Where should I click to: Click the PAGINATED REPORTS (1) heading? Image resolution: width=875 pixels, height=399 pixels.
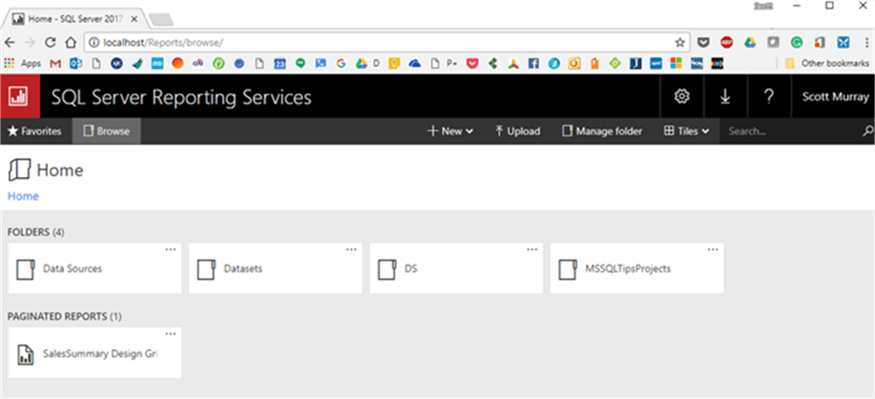(x=64, y=316)
